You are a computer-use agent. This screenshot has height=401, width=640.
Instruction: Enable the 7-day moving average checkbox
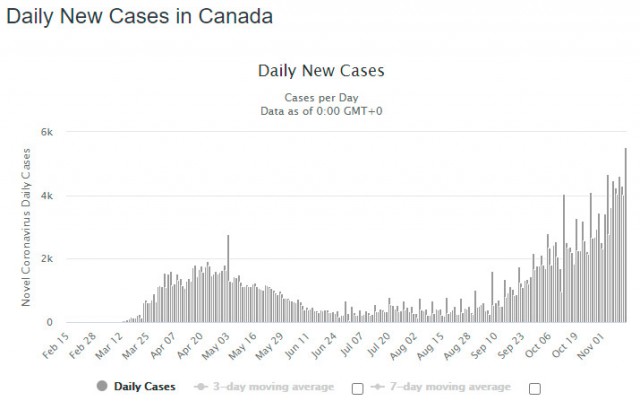pos(535,389)
